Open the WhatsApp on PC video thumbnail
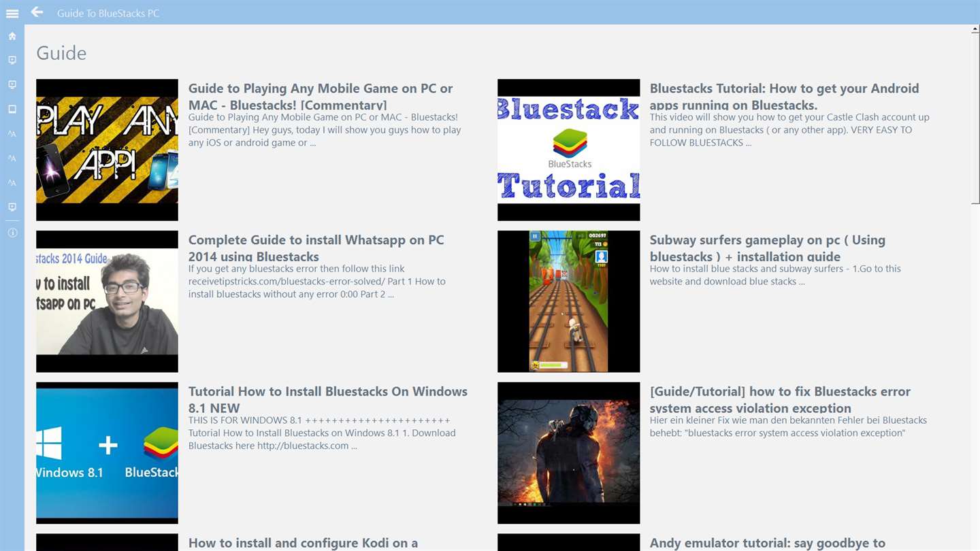This screenshot has width=980, height=551. 107,301
